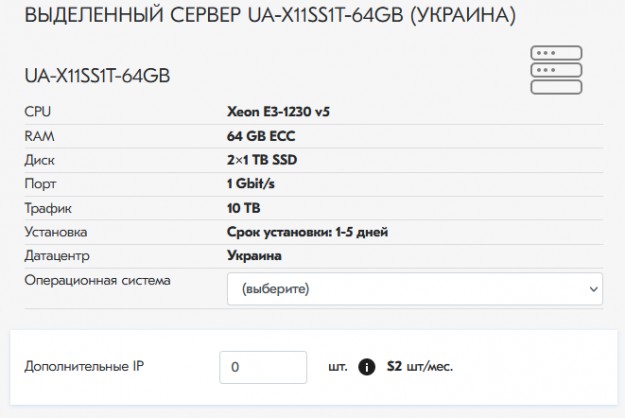Image resolution: width=625 pixels, height=418 pixels.
Task: Click the $2 шт/мес. price text
Action: point(421,367)
